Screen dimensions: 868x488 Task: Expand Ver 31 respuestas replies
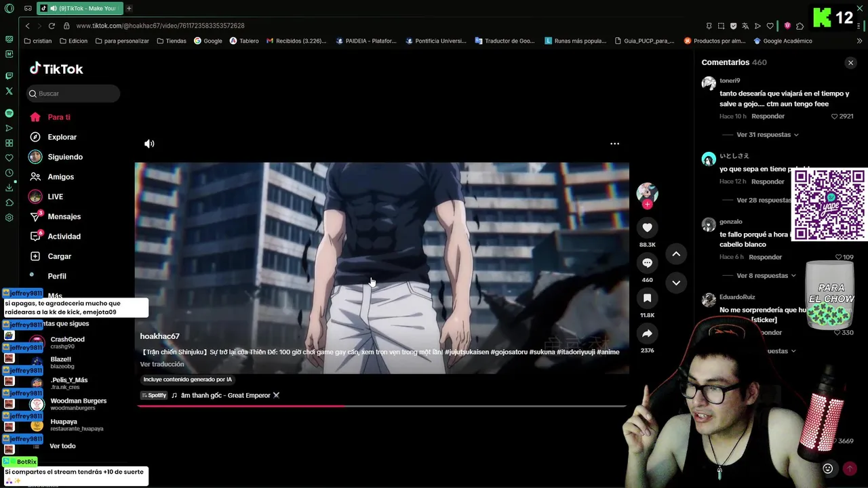click(x=767, y=135)
